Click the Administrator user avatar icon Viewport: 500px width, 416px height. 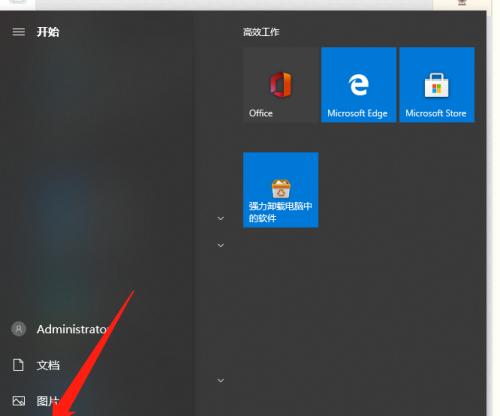(19, 329)
